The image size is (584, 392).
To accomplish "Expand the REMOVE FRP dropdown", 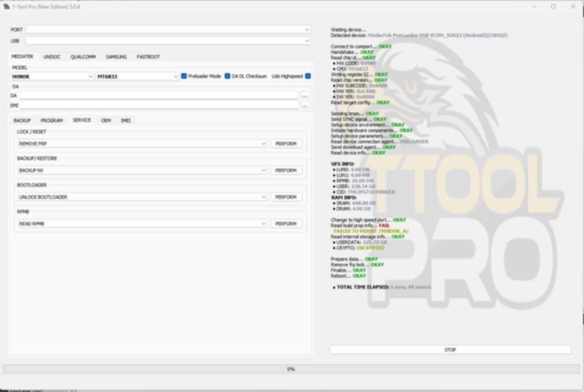I will pos(142,144).
